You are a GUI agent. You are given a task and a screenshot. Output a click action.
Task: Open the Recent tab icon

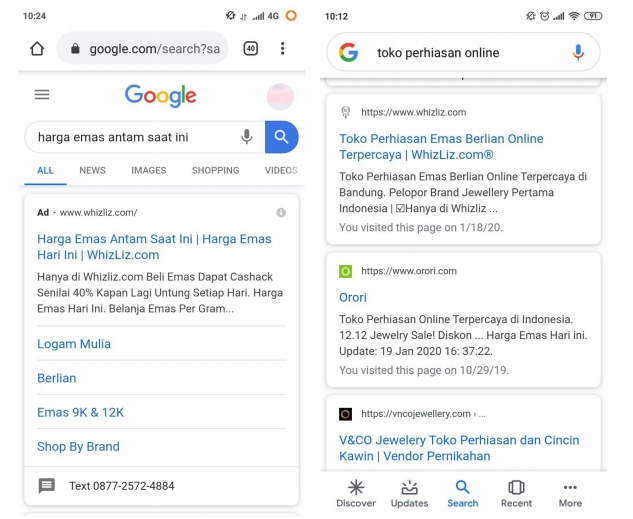[x=516, y=487]
